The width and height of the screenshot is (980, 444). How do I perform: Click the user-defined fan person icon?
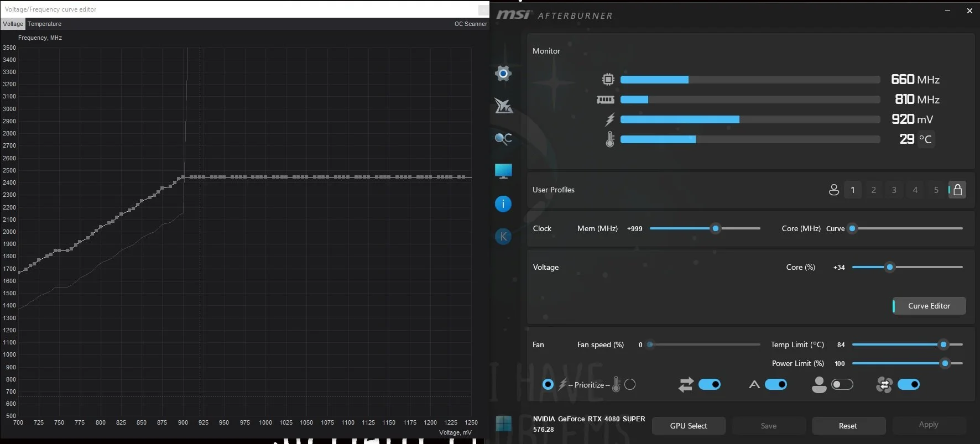pyautogui.click(x=819, y=384)
